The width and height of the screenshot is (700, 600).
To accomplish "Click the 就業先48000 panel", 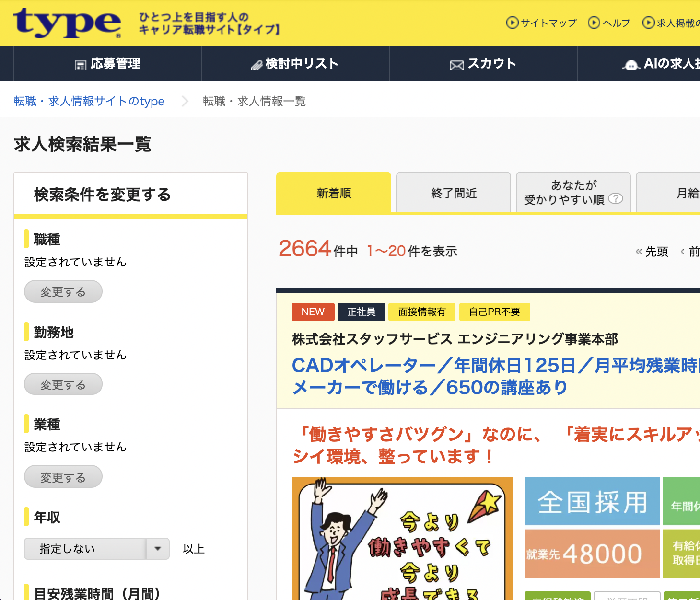I will click(x=592, y=554).
